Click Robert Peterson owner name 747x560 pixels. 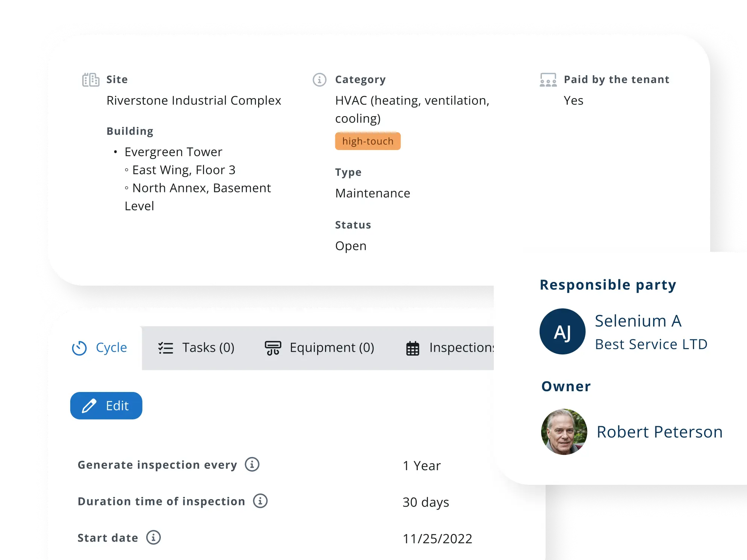[660, 432]
